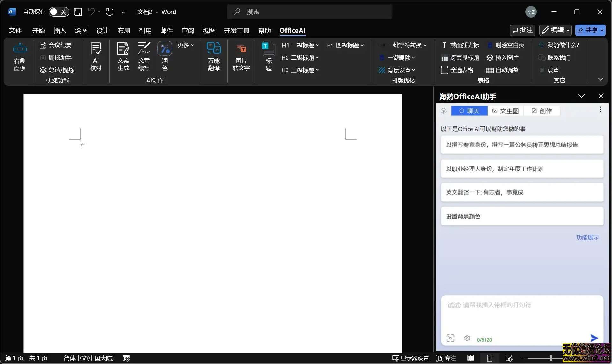612x364 pixels.
Task: Expand the 更多 dropdown in AI创作 group
Action: click(185, 45)
